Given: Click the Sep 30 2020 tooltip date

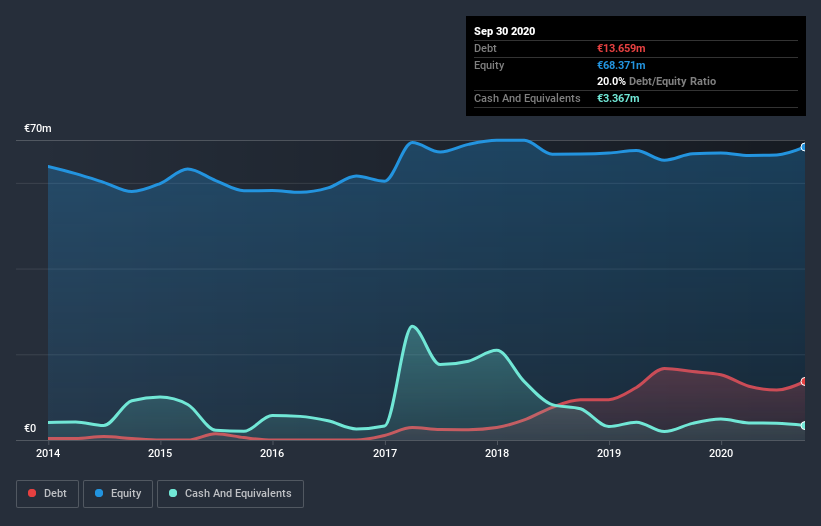Looking at the screenshot, I should coord(505,31).
